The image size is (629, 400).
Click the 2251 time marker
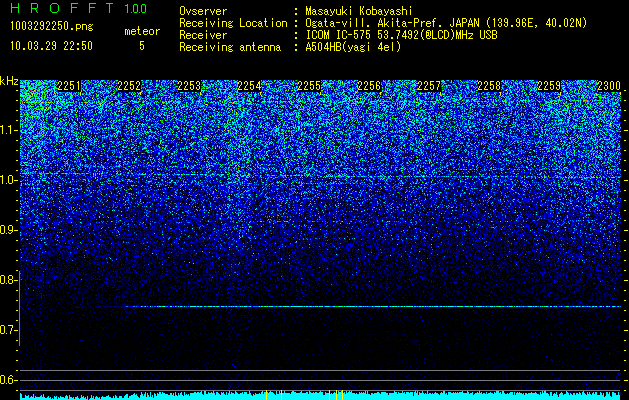coord(69,86)
